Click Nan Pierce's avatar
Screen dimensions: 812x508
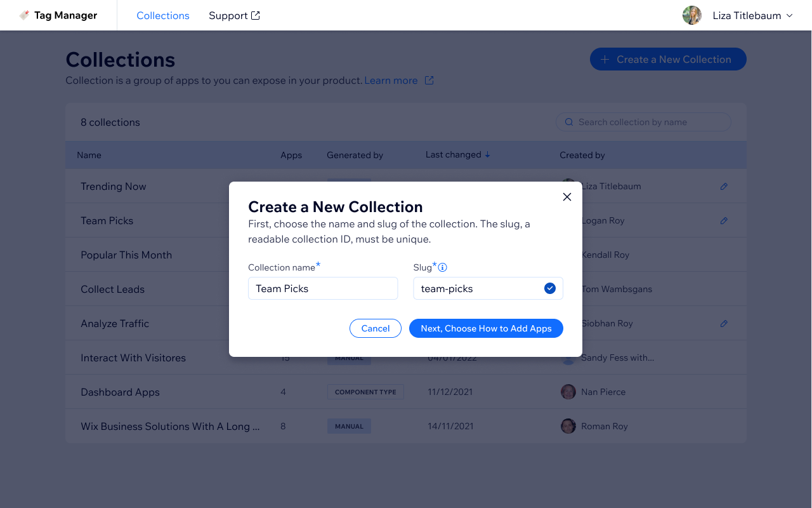click(568, 392)
